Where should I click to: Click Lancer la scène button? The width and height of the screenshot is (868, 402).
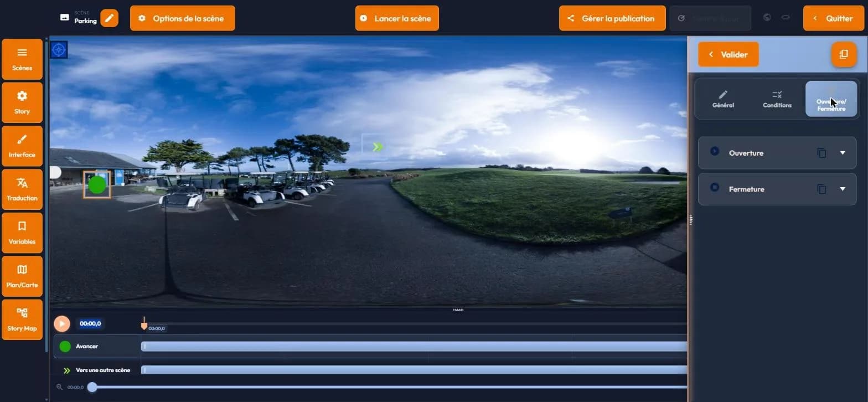click(x=397, y=18)
